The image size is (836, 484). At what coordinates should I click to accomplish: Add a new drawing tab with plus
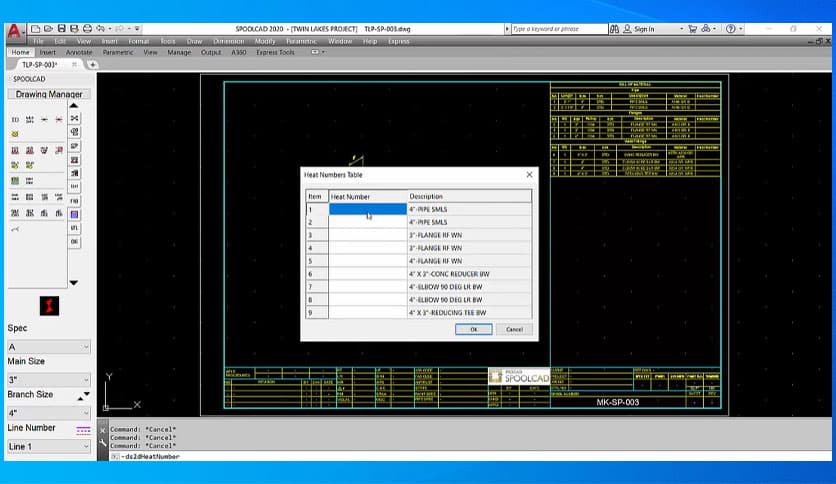point(92,64)
